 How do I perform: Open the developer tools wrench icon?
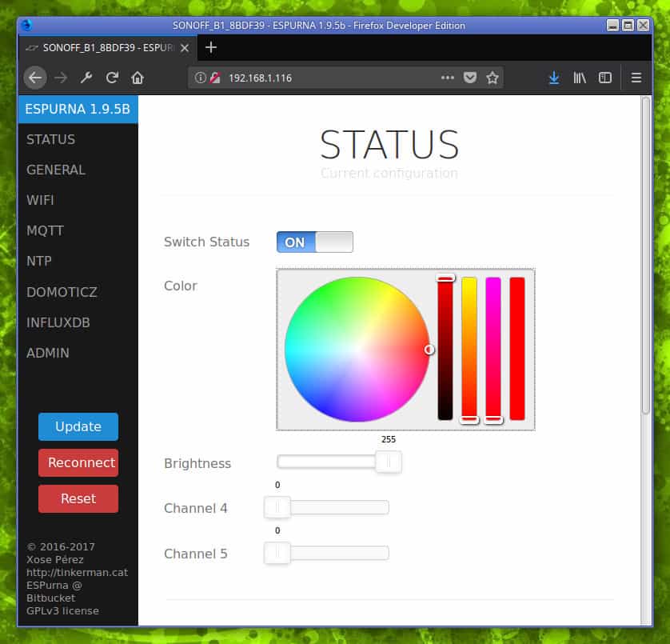click(x=86, y=78)
